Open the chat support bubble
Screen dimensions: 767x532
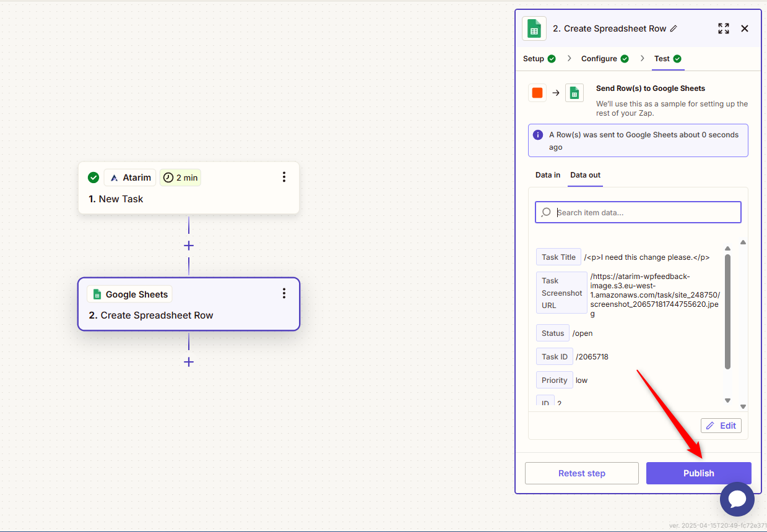[737, 499]
